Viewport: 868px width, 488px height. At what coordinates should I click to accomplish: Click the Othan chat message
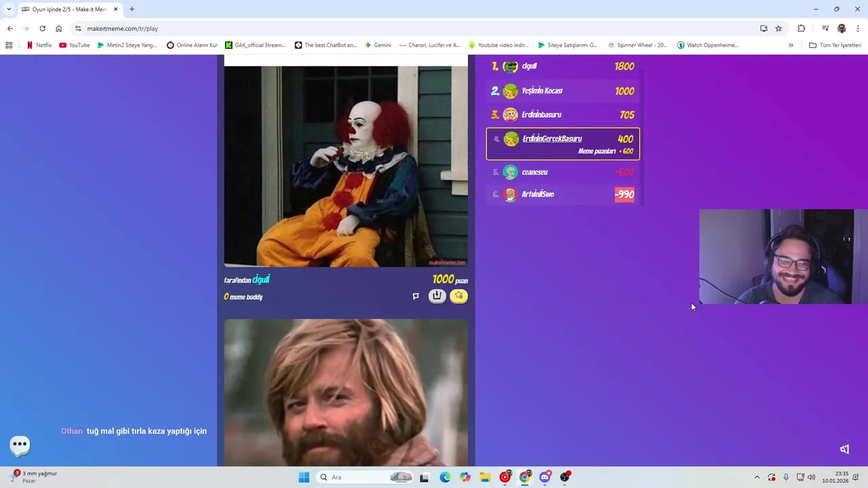coord(134,431)
